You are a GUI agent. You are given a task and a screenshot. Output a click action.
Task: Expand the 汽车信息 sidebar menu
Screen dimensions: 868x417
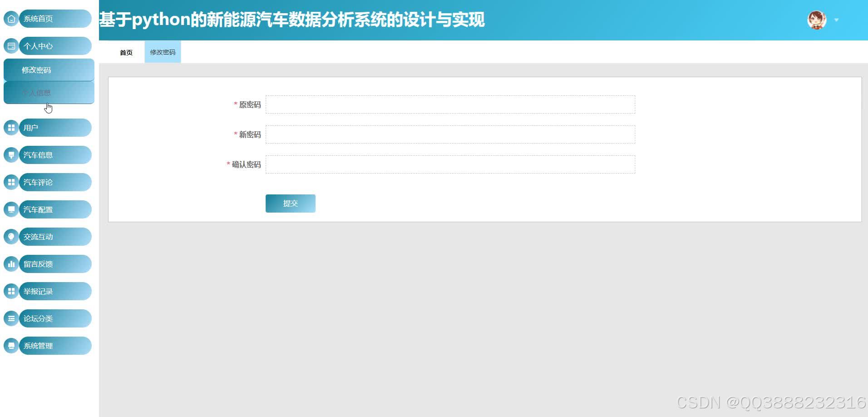(55, 155)
